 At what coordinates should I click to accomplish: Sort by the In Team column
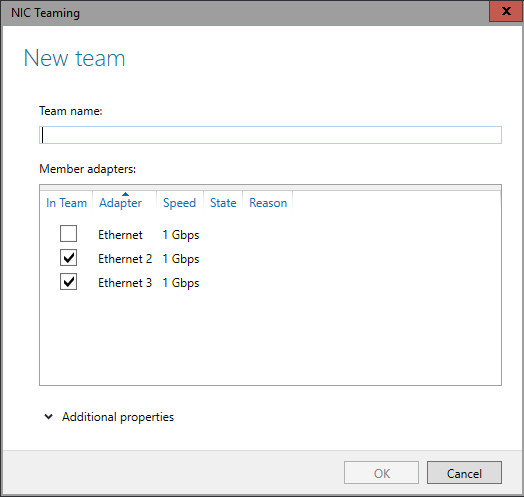pos(67,203)
